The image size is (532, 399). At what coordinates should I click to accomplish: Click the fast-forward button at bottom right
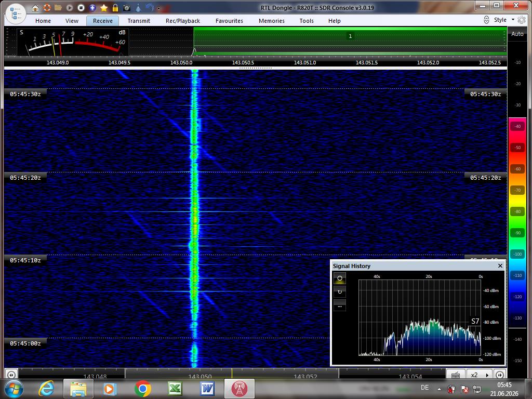coord(499,375)
